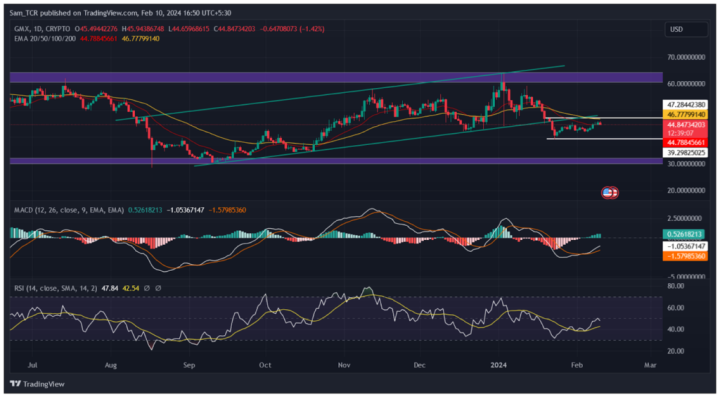Select the 47.28442380 resistance price label
The width and height of the screenshot is (720, 397).
point(685,105)
